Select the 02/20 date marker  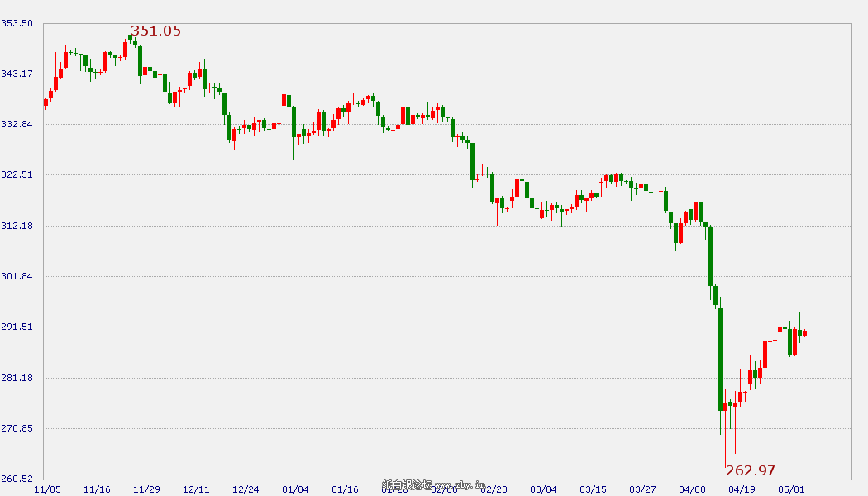pos(494,489)
